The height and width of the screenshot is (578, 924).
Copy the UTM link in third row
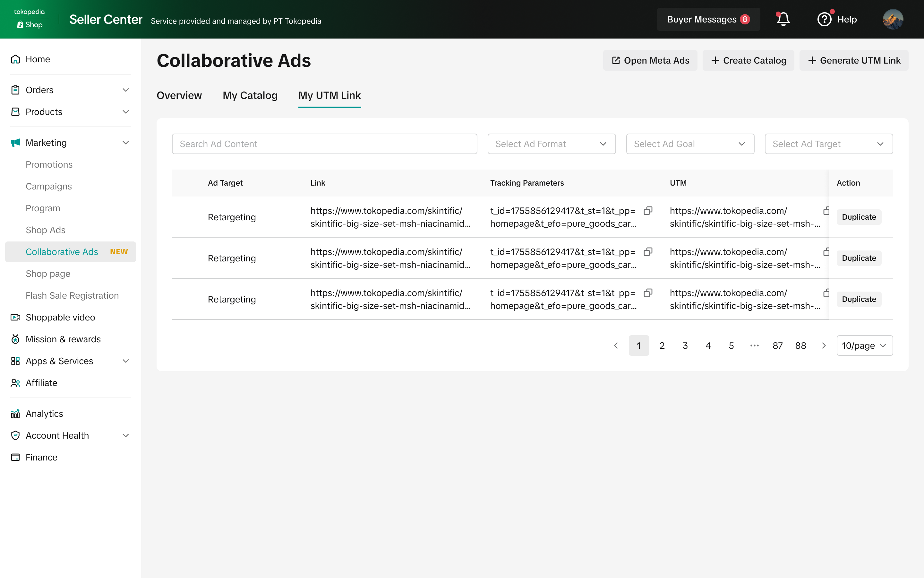[826, 293]
